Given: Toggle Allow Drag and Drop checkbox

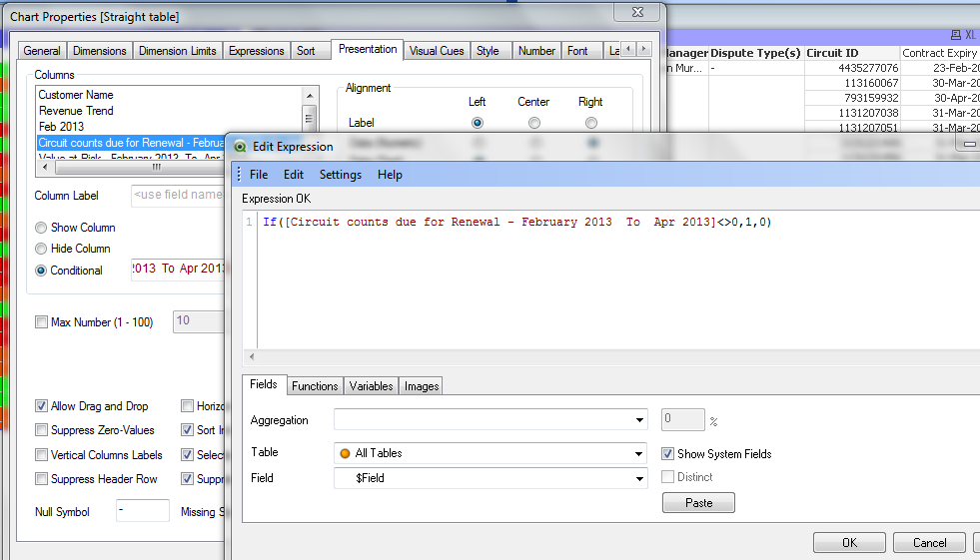Looking at the screenshot, I should pos(41,406).
